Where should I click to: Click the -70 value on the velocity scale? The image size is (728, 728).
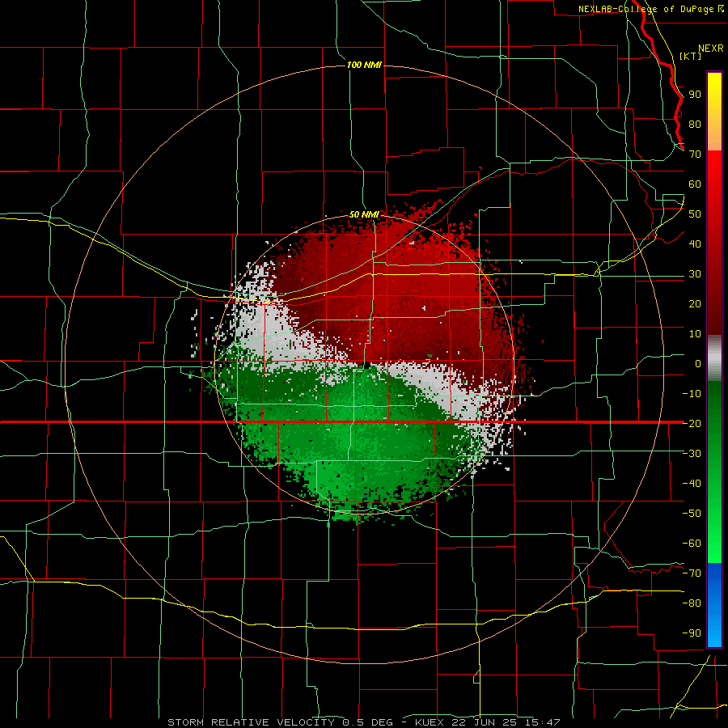[x=692, y=574]
